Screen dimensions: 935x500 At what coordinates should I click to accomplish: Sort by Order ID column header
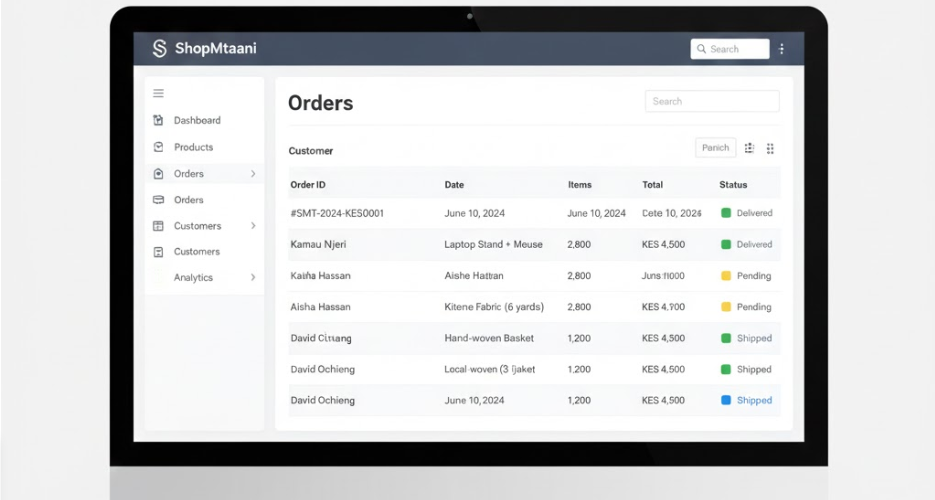[x=308, y=185]
